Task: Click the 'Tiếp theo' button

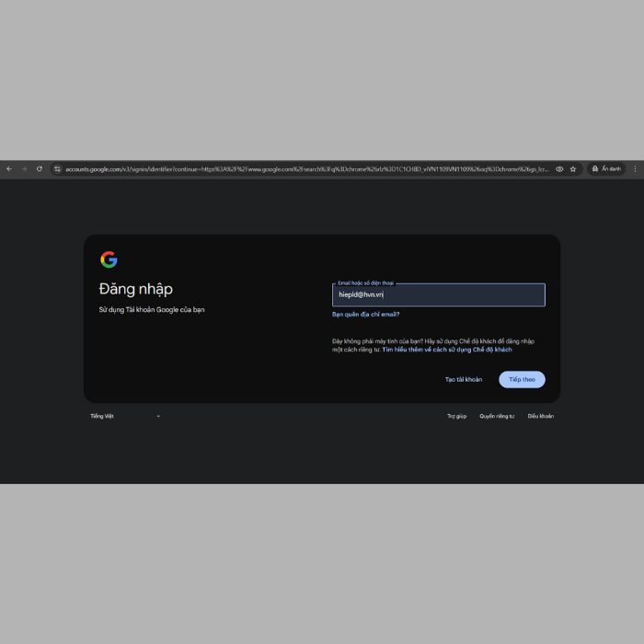Action: (522, 379)
